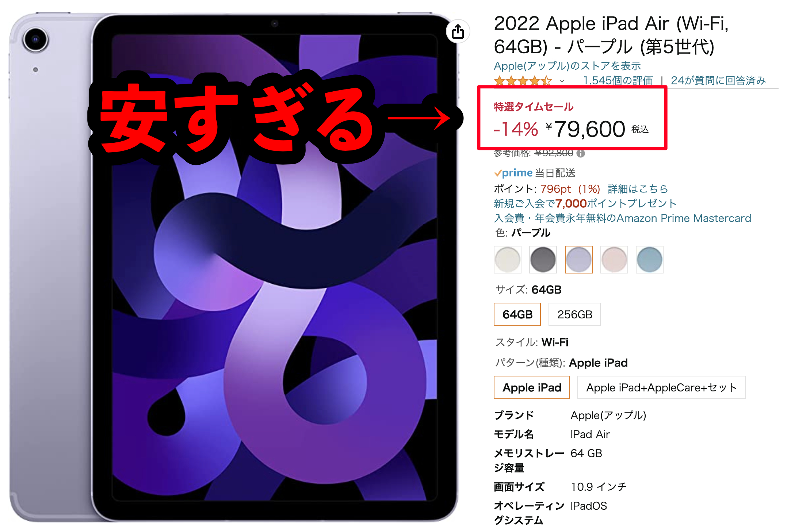
Task: Select the purple color swatch
Action: [578, 260]
